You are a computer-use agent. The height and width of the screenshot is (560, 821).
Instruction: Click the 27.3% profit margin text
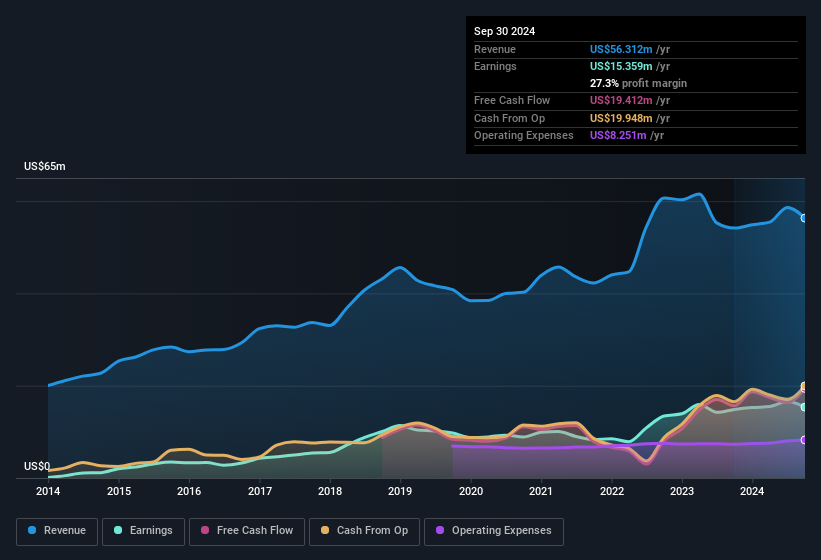tap(638, 83)
